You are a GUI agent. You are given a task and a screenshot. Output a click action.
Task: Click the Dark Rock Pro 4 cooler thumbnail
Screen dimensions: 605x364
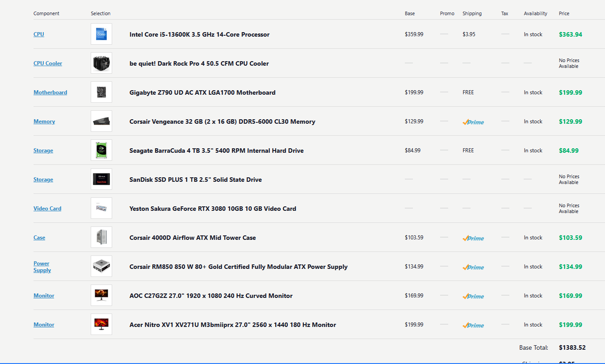click(101, 63)
